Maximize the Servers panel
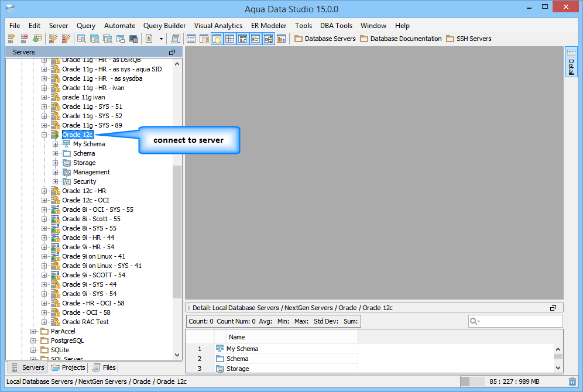The image size is (583, 392). pyautogui.click(x=172, y=53)
